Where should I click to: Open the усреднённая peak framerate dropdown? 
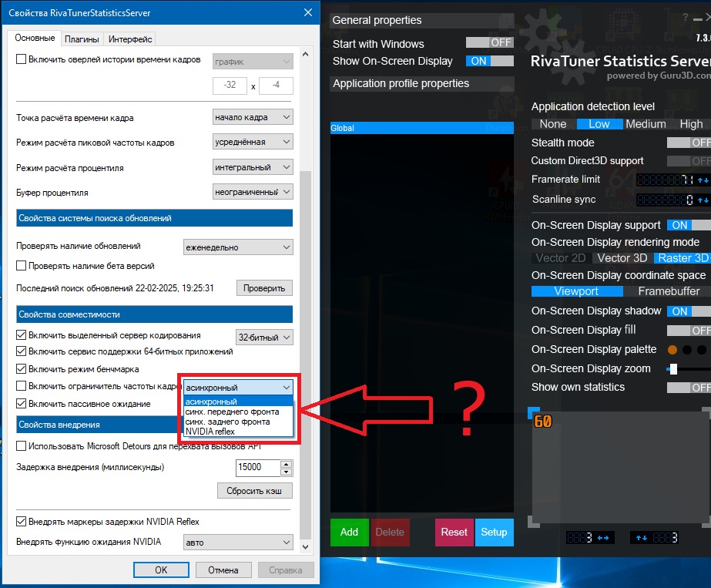(253, 142)
